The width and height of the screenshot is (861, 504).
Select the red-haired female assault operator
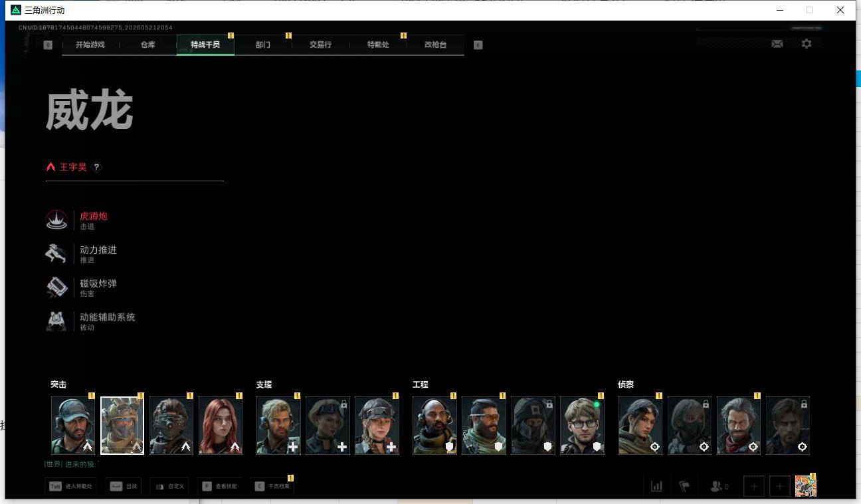coord(221,426)
